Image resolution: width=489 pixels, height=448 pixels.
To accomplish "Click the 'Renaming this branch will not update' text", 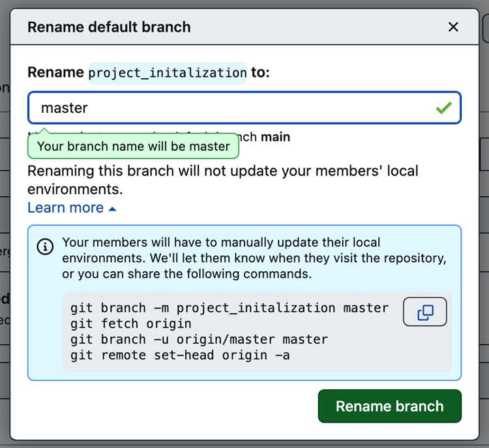I will 223,180.
